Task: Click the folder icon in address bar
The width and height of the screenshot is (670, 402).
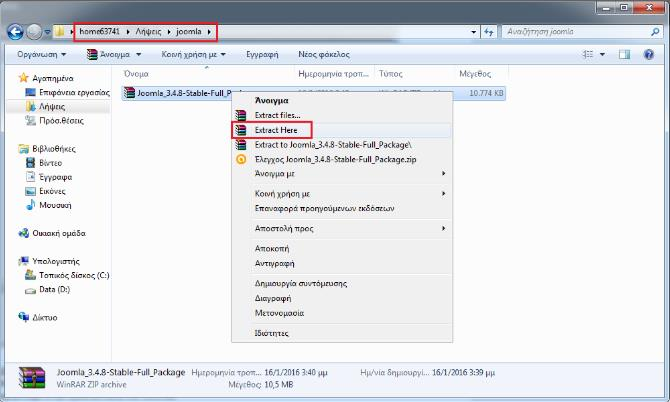Action: (60, 32)
